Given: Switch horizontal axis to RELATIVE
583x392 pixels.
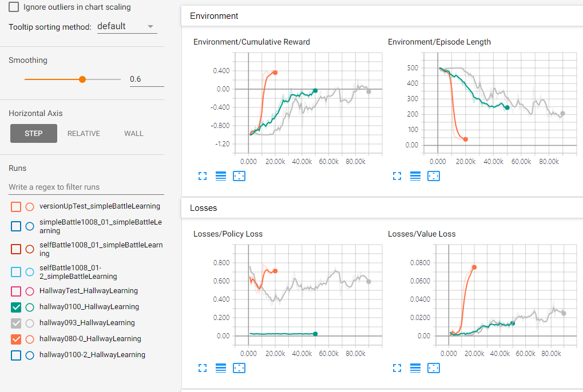Looking at the screenshot, I should tap(84, 133).
